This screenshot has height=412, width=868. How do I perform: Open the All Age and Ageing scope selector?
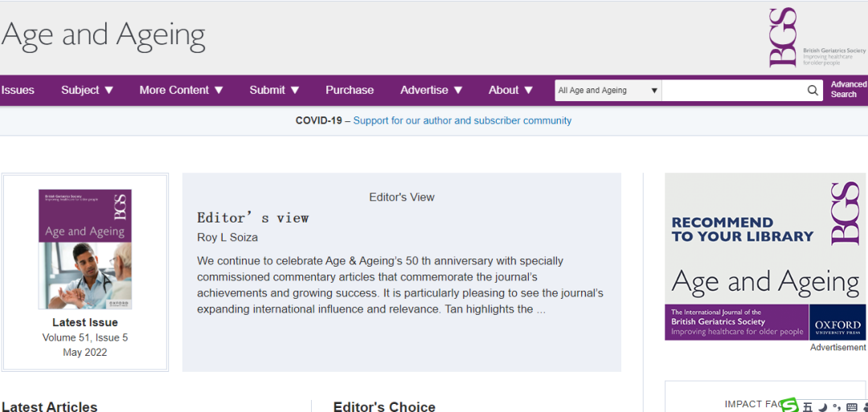(608, 91)
